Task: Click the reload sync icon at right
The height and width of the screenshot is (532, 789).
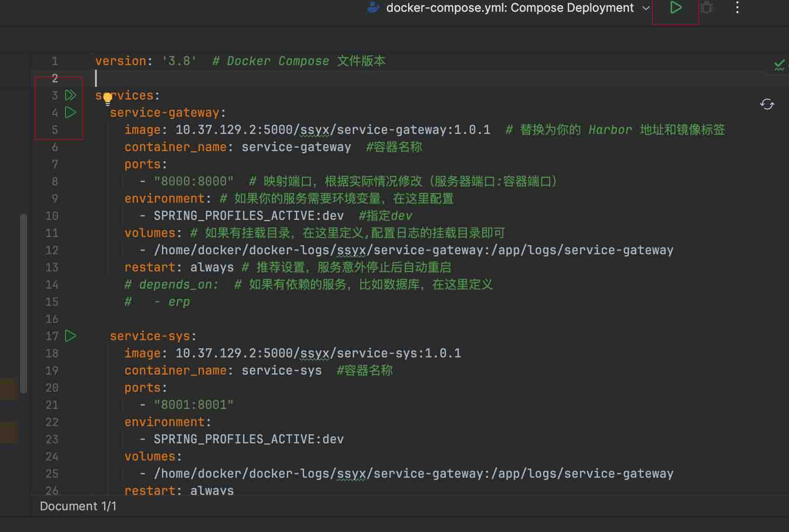Action: [767, 104]
